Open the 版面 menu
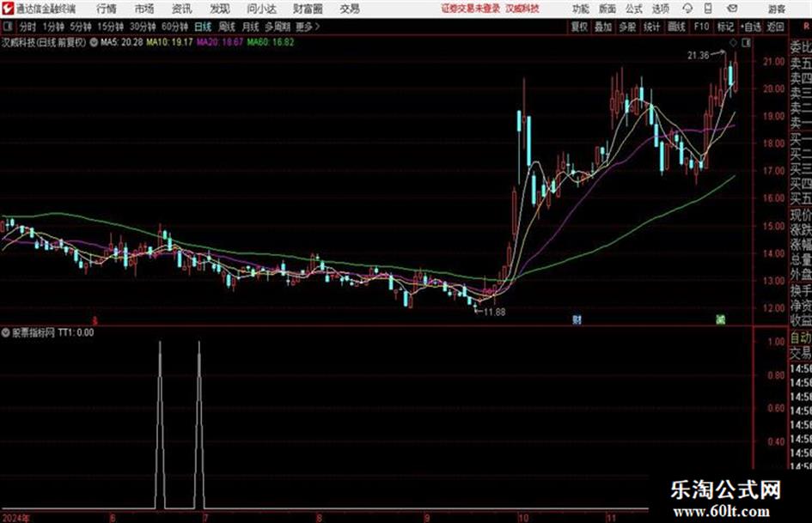Image resolution: width=812 pixels, height=523 pixels. coord(607,9)
